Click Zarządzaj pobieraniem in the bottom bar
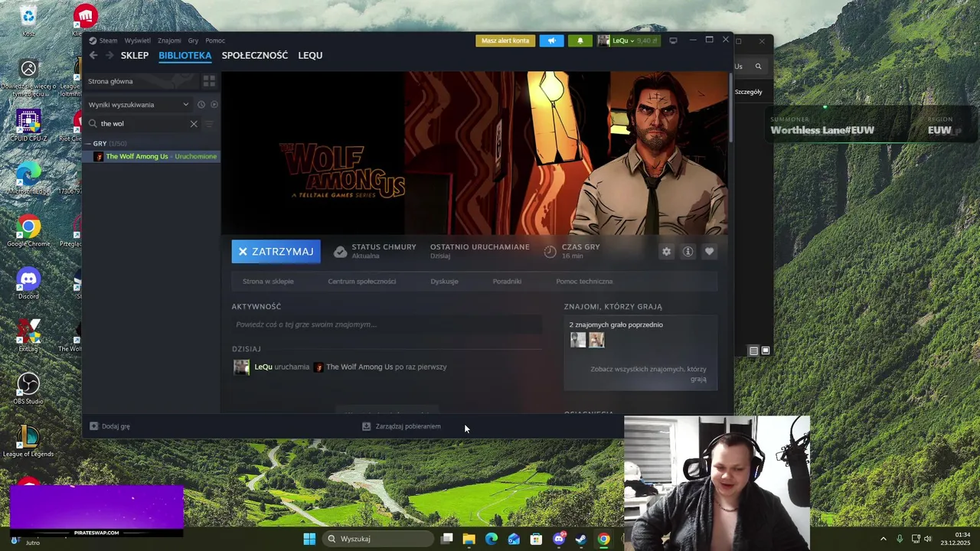Viewport: 980px width, 551px height. 401,426
